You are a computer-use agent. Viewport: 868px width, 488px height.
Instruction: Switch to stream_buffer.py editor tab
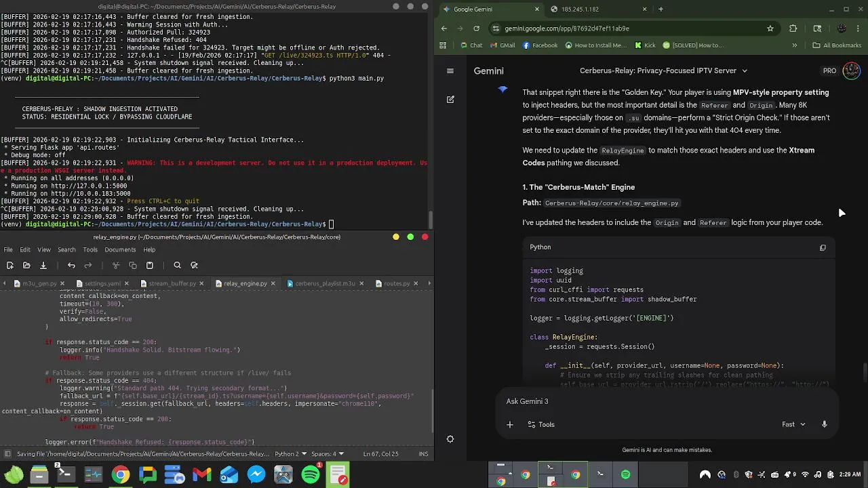pyautogui.click(x=172, y=283)
